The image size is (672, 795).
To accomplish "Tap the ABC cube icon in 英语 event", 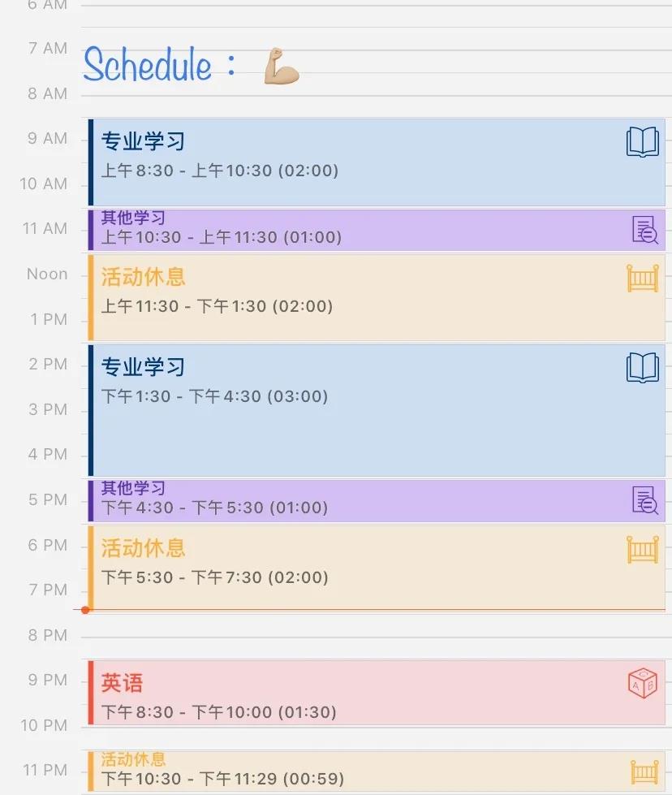I will tap(643, 683).
